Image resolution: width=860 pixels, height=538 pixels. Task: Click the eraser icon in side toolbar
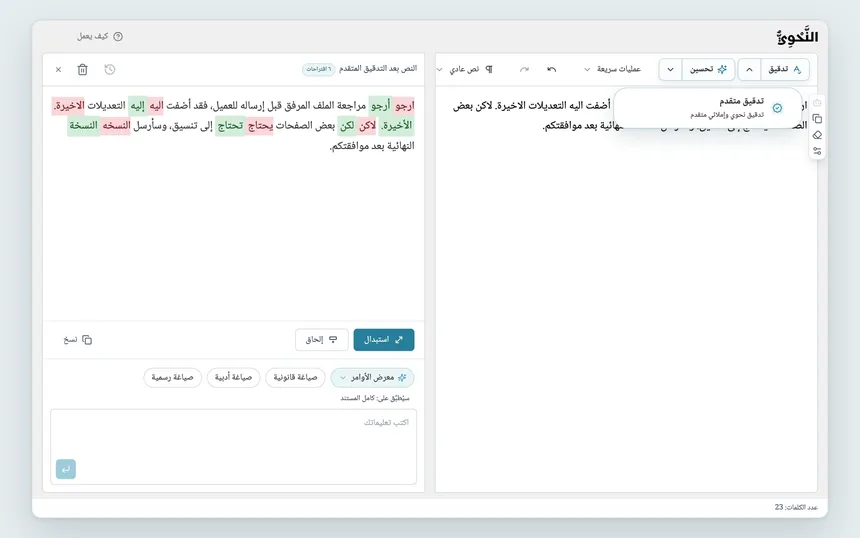[817, 135]
